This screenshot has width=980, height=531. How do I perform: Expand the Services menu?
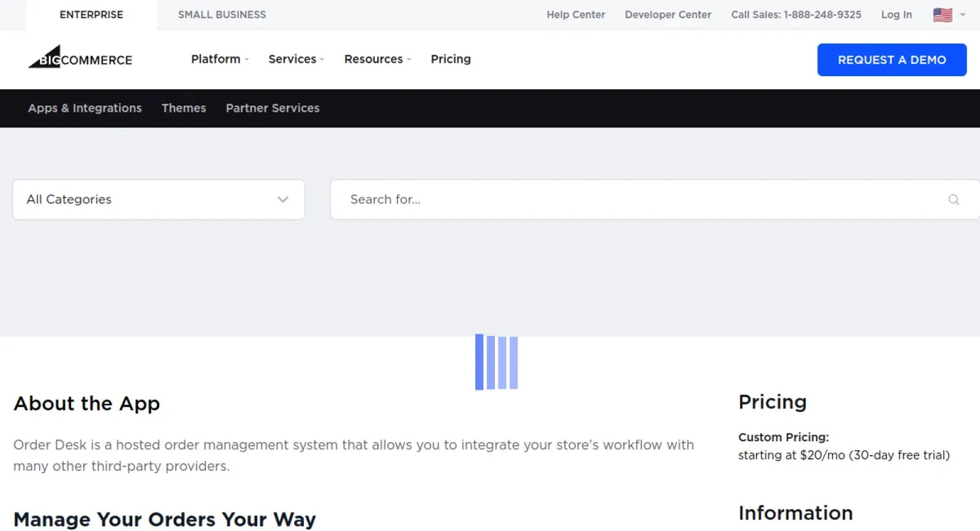point(296,59)
